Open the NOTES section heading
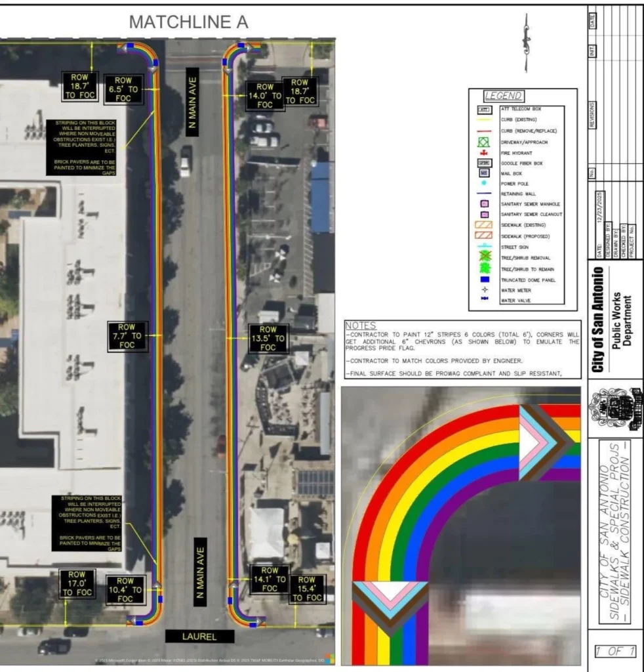The image size is (644, 672). coord(360,324)
